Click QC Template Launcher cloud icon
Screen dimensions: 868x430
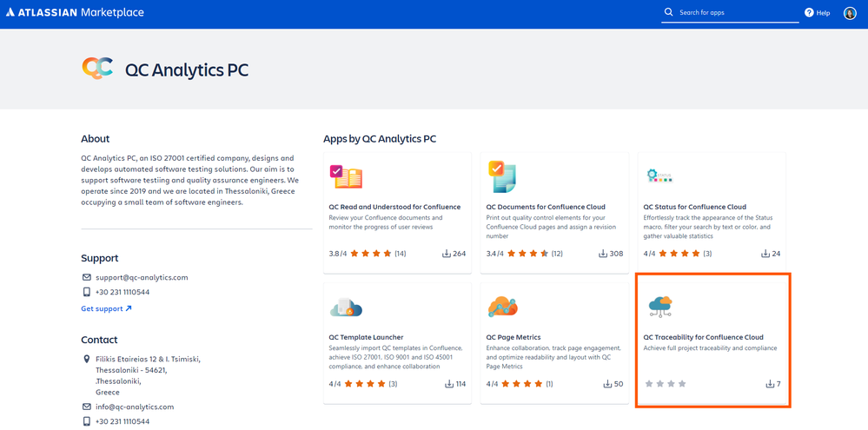click(x=346, y=308)
